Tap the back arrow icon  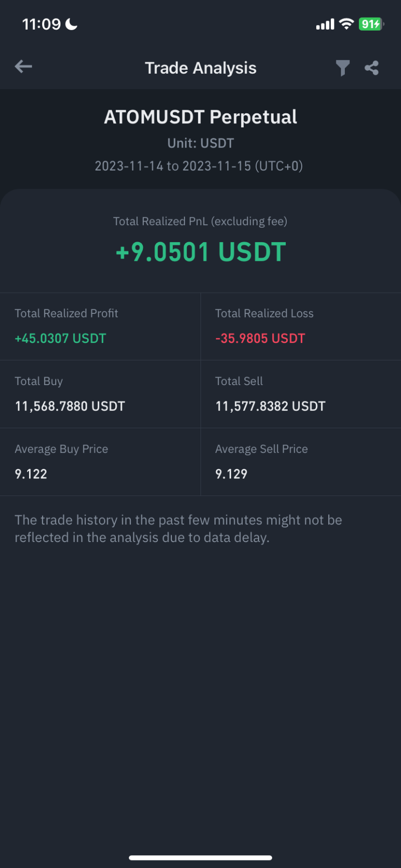(24, 67)
